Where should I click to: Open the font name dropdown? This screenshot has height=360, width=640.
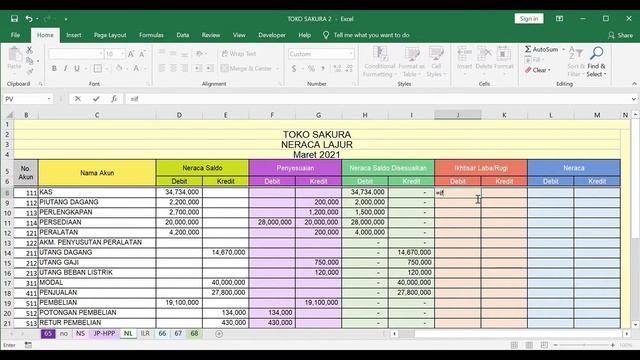tap(100, 54)
